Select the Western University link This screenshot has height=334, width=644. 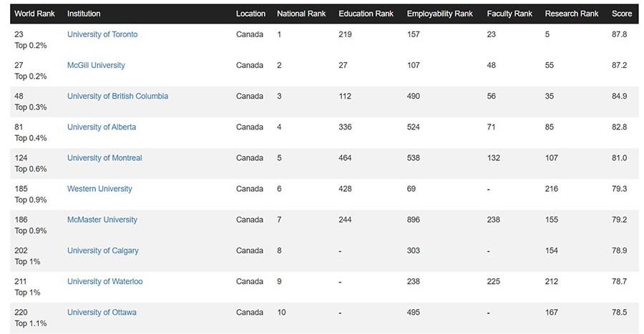(x=99, y=189)
